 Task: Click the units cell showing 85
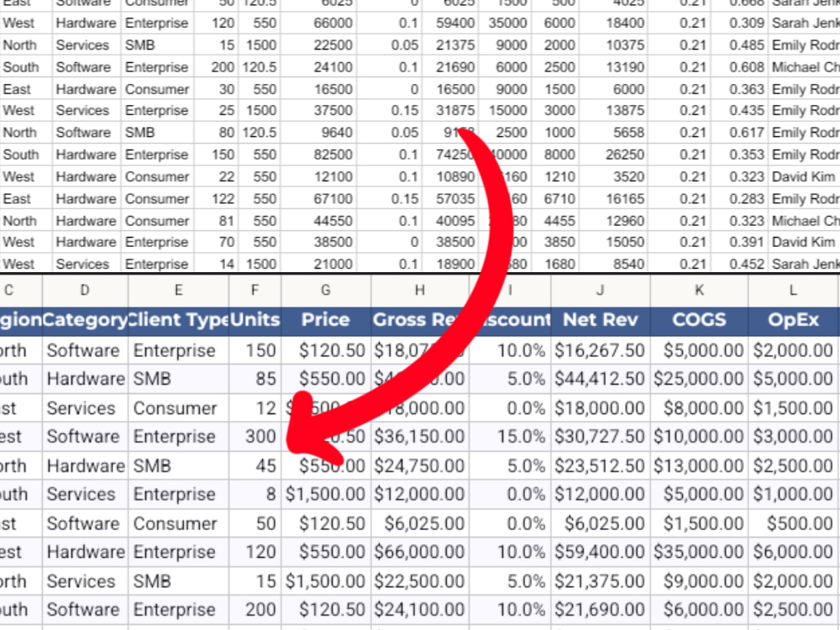(x=255, y=380)
